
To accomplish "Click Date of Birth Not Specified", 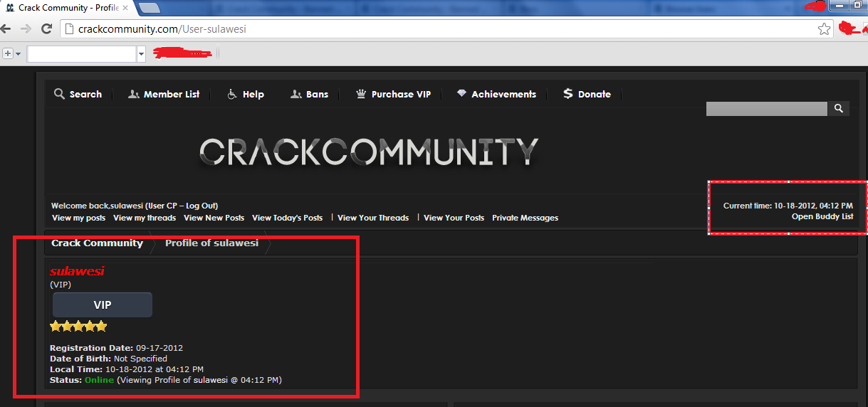I will click(108, 359).
